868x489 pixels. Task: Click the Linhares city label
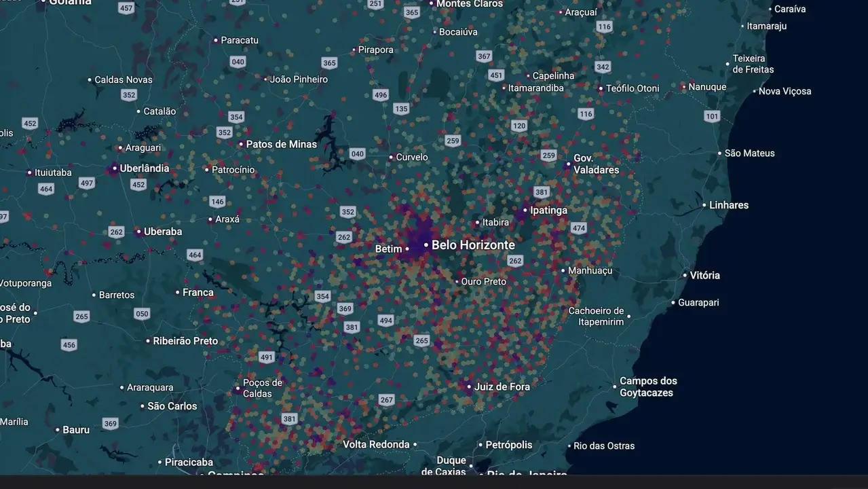(729, 205)
